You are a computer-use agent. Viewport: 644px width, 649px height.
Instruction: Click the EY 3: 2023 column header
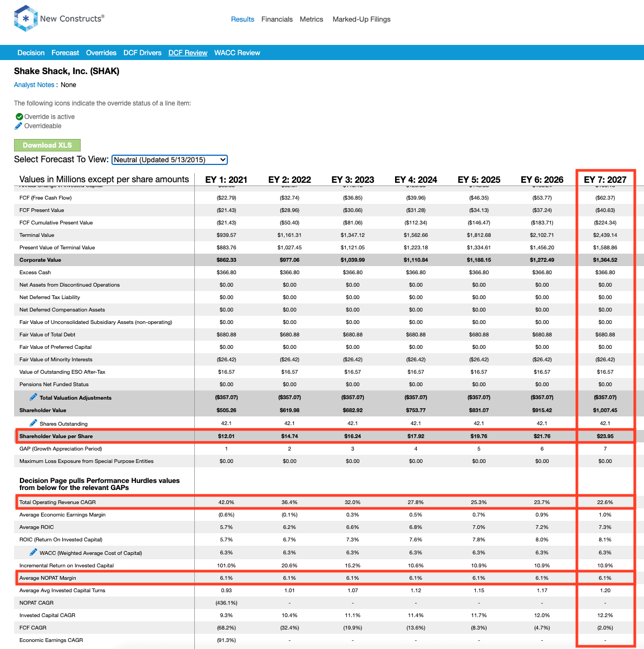coord(353,180)
